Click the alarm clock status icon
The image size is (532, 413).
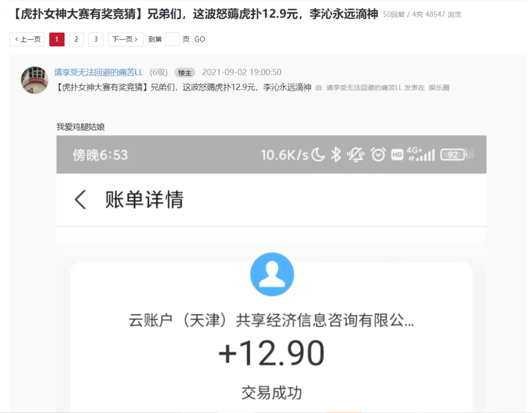(378, 155)
